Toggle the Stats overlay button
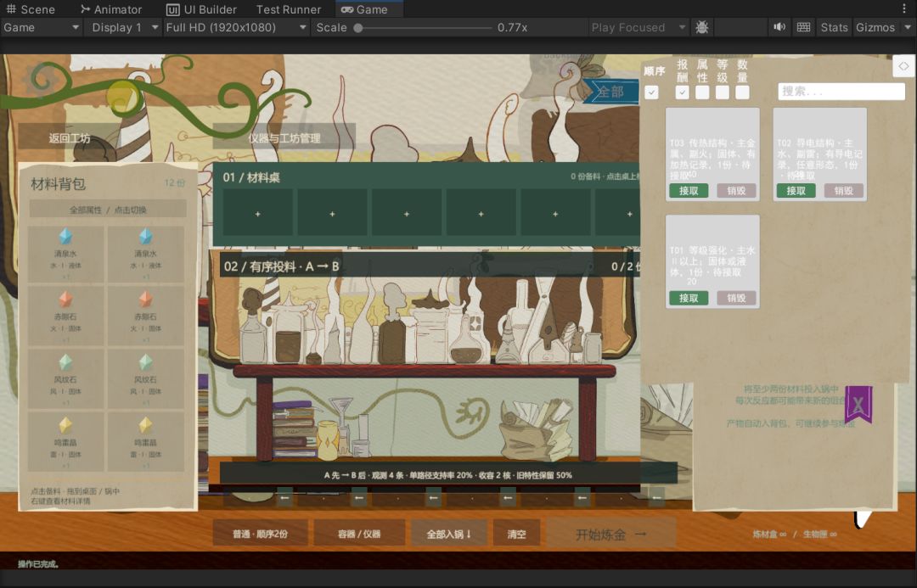 [x=834, y=27]
